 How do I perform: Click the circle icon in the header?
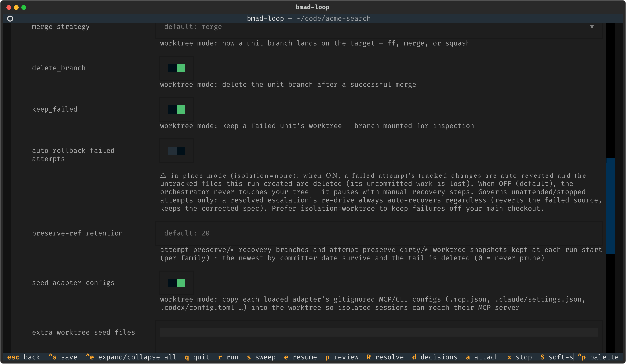10,18
